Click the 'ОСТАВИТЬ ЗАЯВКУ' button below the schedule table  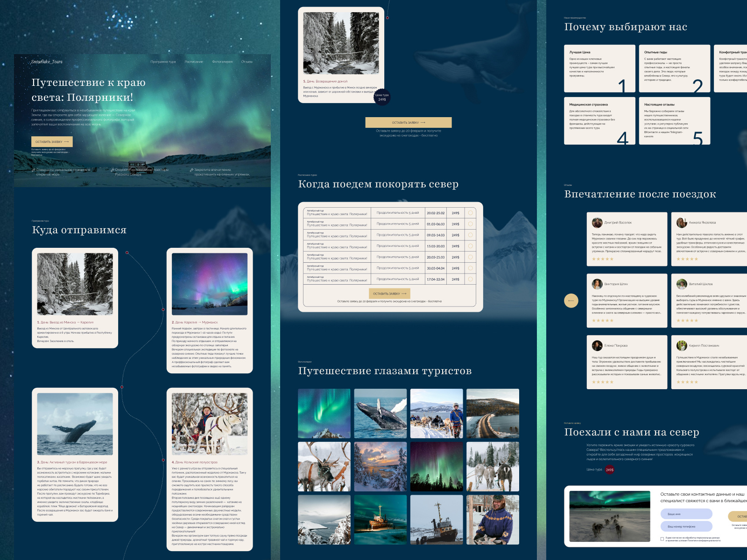point(390,293)
